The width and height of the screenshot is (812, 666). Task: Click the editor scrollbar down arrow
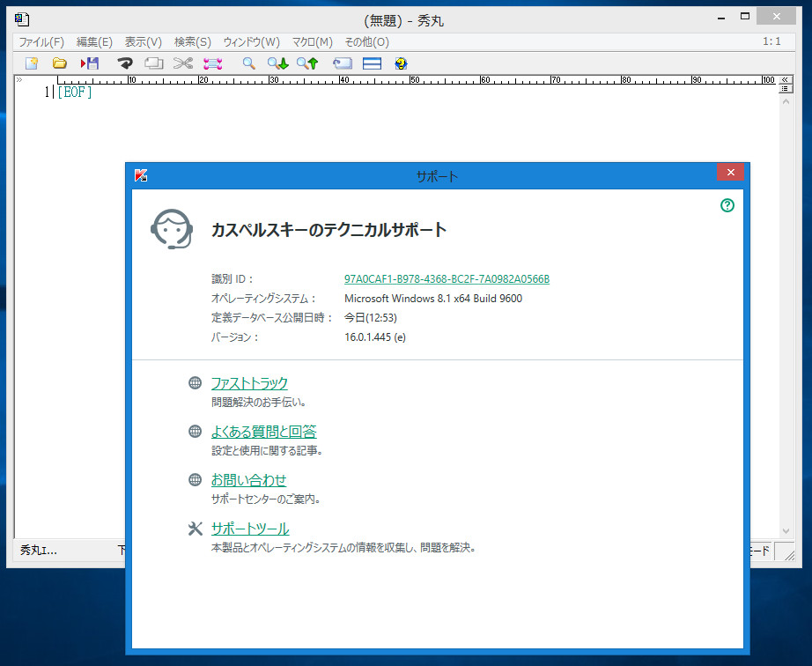point(785,529)
